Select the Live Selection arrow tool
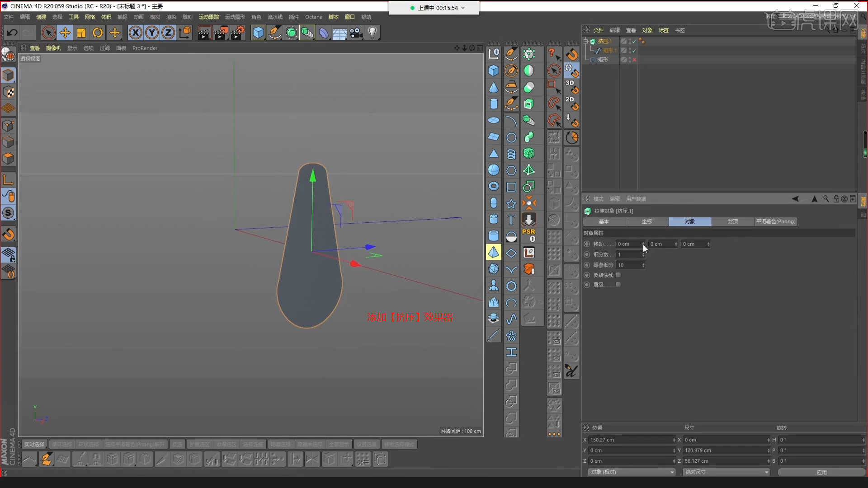Viewport: 868px width, 488px height. pyautogui.click(x=48, y=33)
